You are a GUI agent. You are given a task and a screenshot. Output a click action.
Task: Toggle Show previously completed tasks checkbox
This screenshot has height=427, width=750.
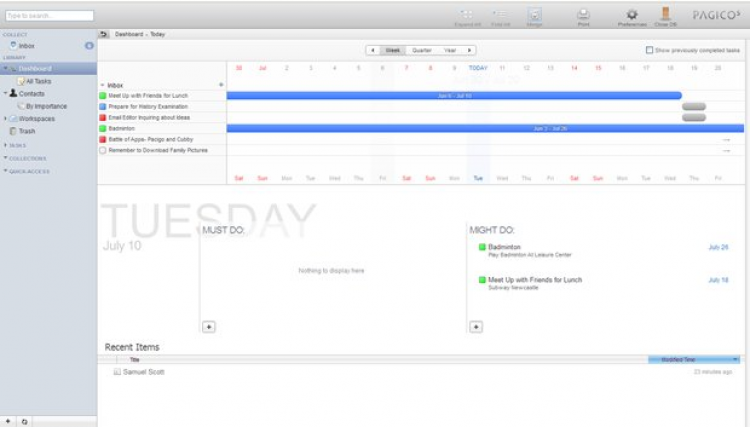point(649,50)
